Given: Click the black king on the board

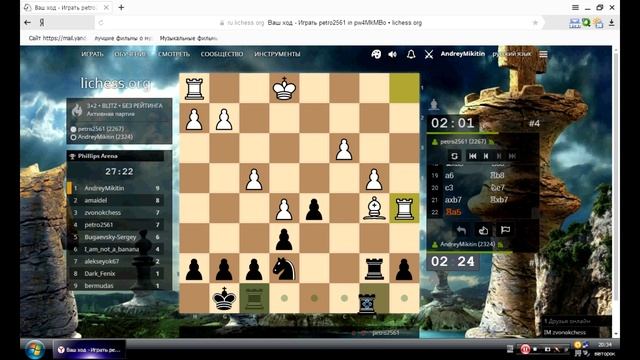Looking at the screenshot, I should pos(224,299).
